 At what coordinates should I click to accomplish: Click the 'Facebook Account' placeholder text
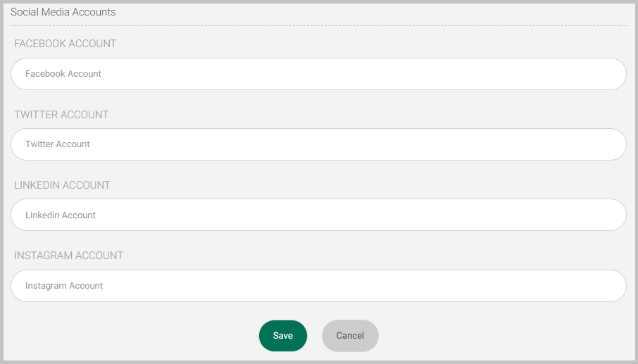[63, 74]
